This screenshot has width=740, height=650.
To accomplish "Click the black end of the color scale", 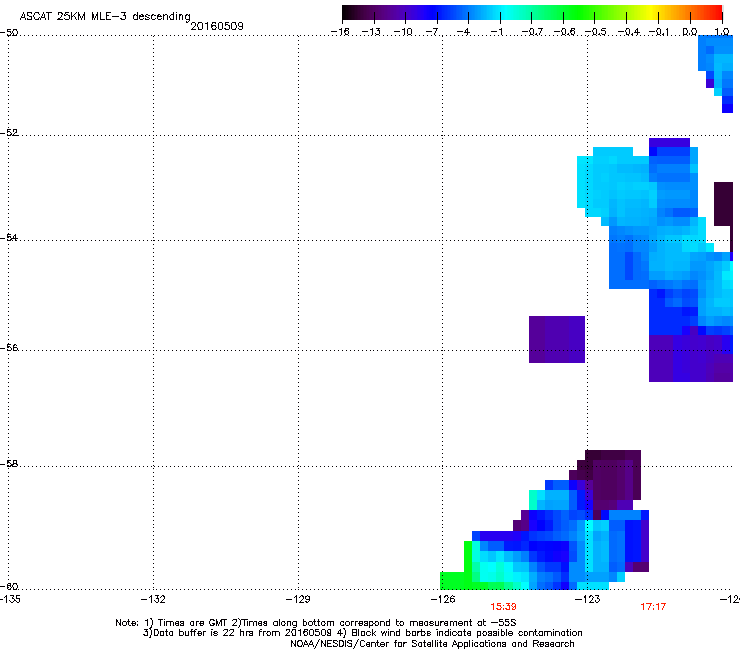I will point(349,13).
